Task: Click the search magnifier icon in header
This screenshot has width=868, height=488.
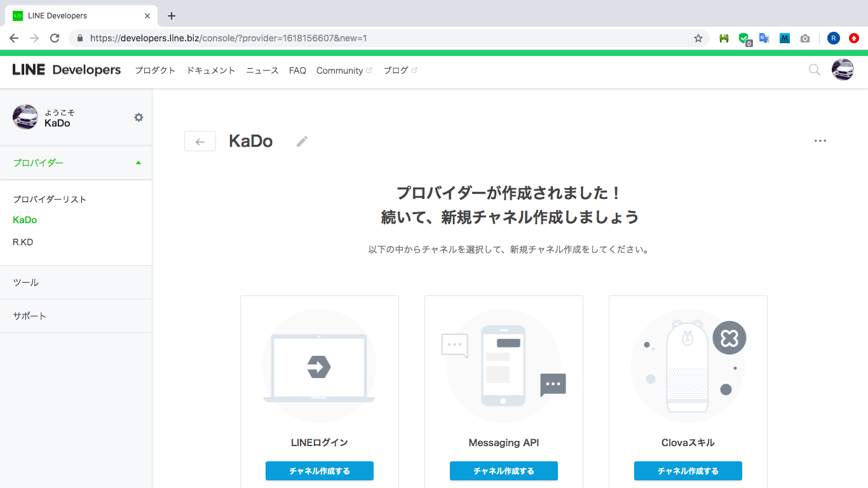Action: tap(814, 70)
